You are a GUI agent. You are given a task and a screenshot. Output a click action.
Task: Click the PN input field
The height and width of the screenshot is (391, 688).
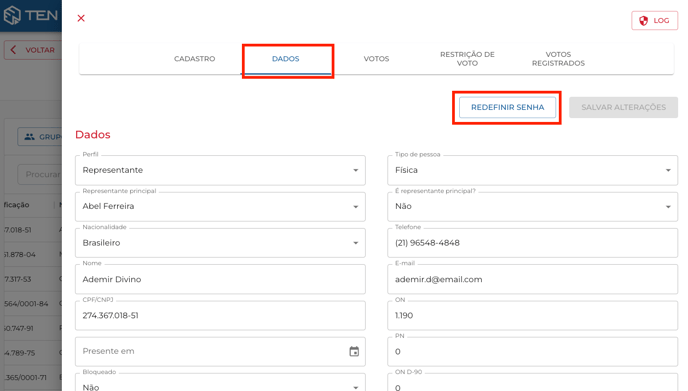(532, 352)
